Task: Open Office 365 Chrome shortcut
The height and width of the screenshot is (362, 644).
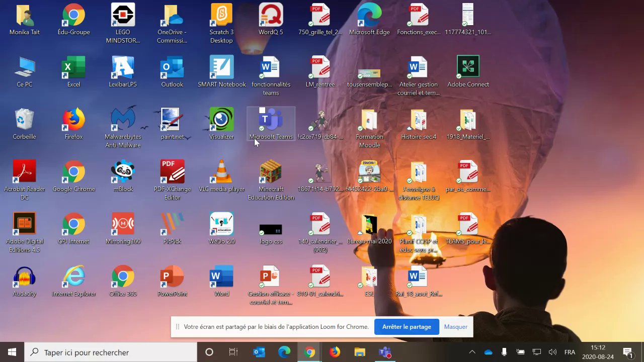Action: point(123,282)
